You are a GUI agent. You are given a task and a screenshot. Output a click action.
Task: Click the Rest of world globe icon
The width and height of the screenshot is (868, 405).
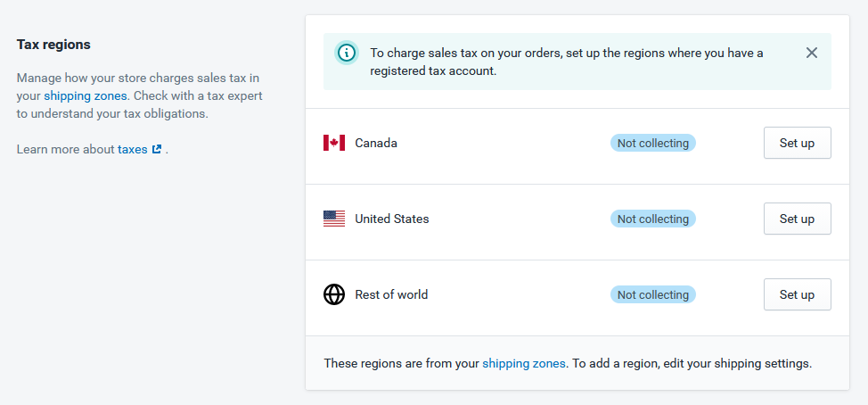point(334,294)
